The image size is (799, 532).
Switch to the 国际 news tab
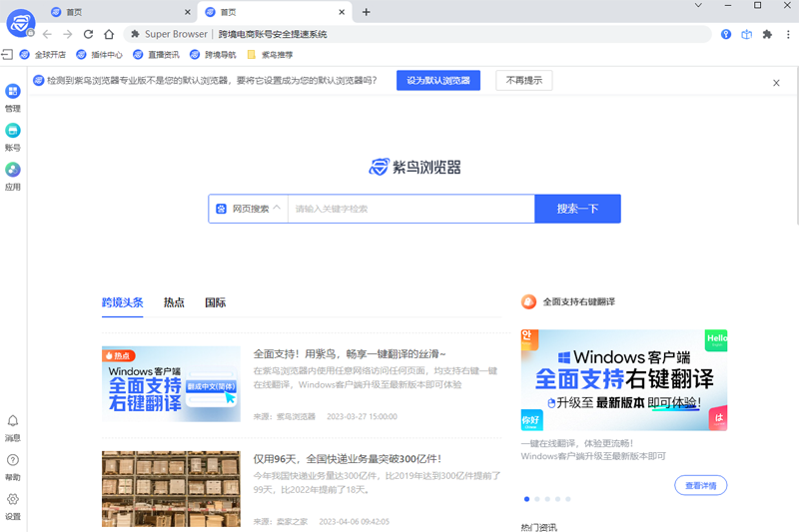(215, 302)
